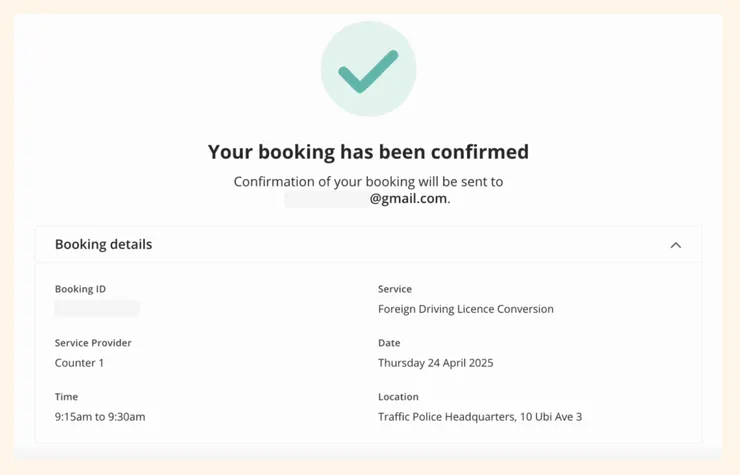740x475 pixels.
Task: Collapse the Booking details chevron
Action: pyautogui.click(x=676, y=245)
